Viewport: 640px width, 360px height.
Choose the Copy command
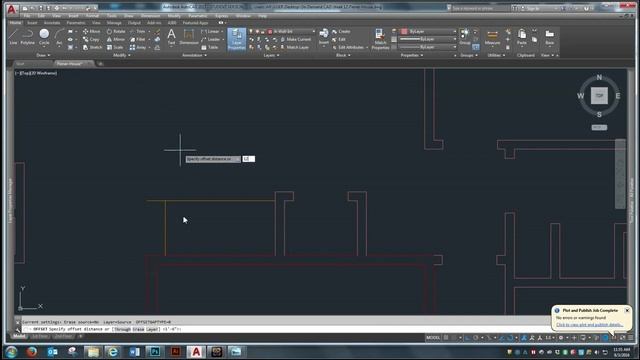[91, 40]
